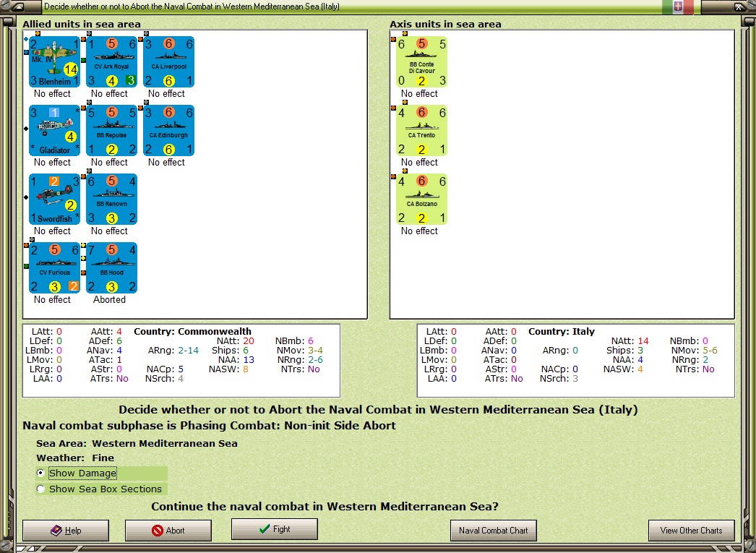This screenshot has width=756, height=553.
Task: Select the Swordfish aircraft unit
Action: pos(54,199)
